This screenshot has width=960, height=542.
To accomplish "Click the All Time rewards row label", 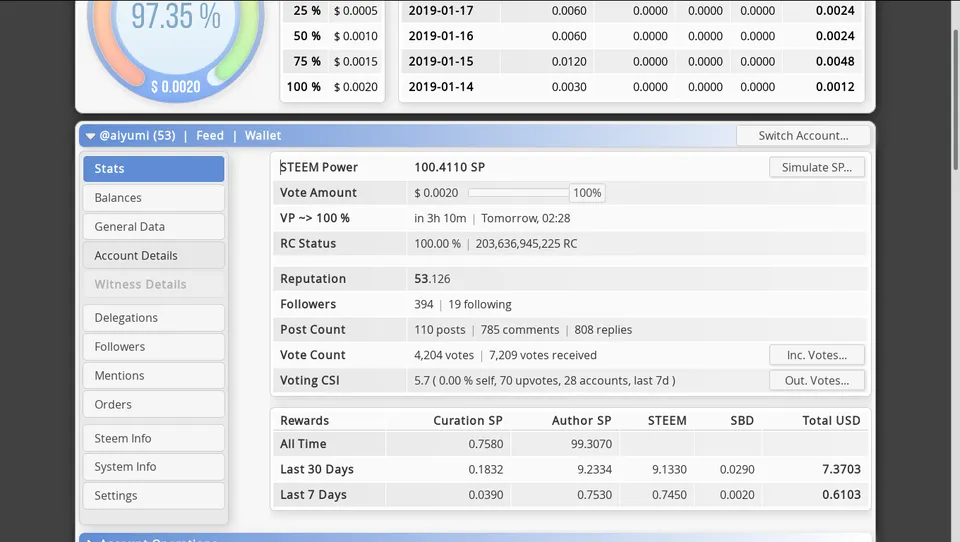I will pyautogui.click(x=303, y=444).
